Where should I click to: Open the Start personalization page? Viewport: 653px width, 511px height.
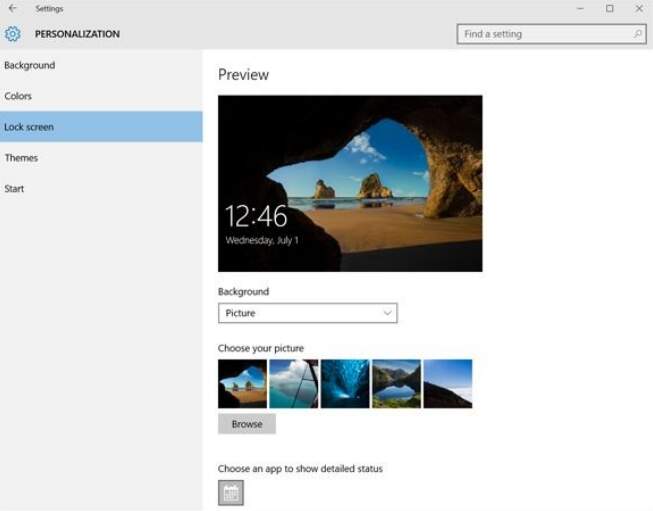coord(14,189)
